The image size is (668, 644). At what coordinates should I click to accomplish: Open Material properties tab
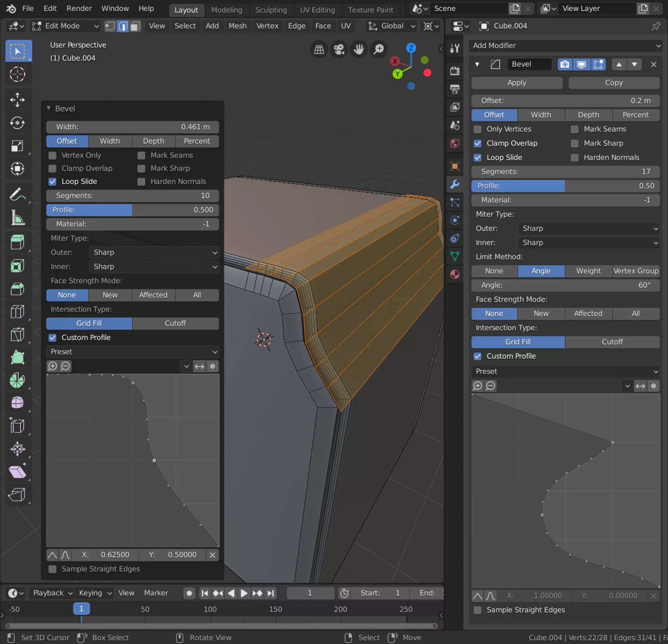click(455, 274)
